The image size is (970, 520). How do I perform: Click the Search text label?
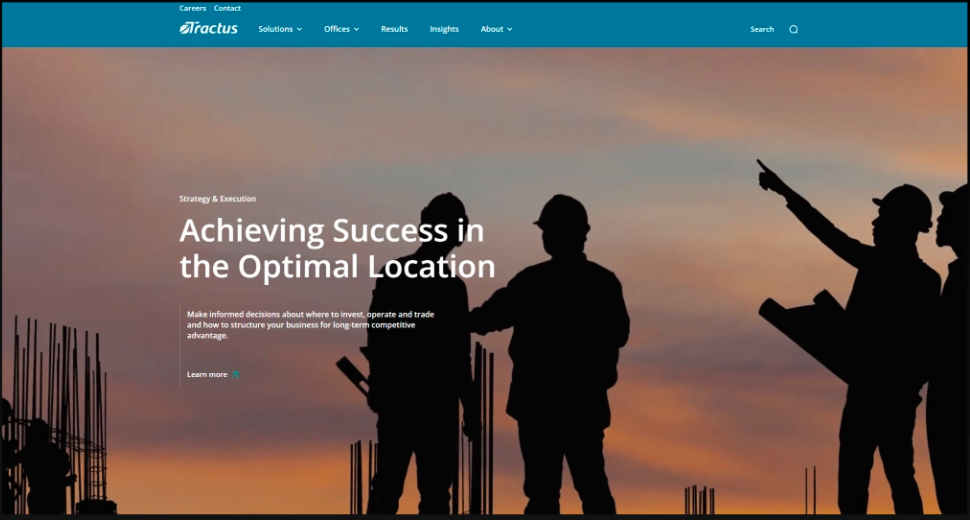762,29
